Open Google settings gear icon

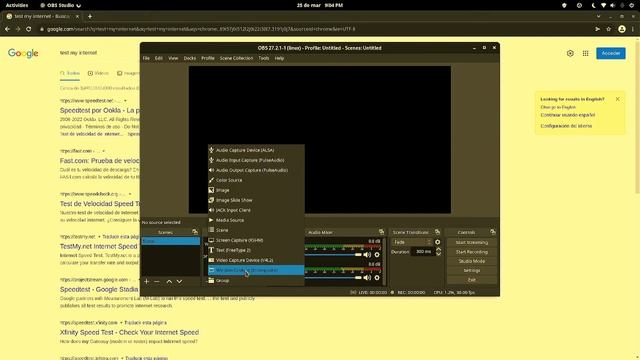[570, 53]
